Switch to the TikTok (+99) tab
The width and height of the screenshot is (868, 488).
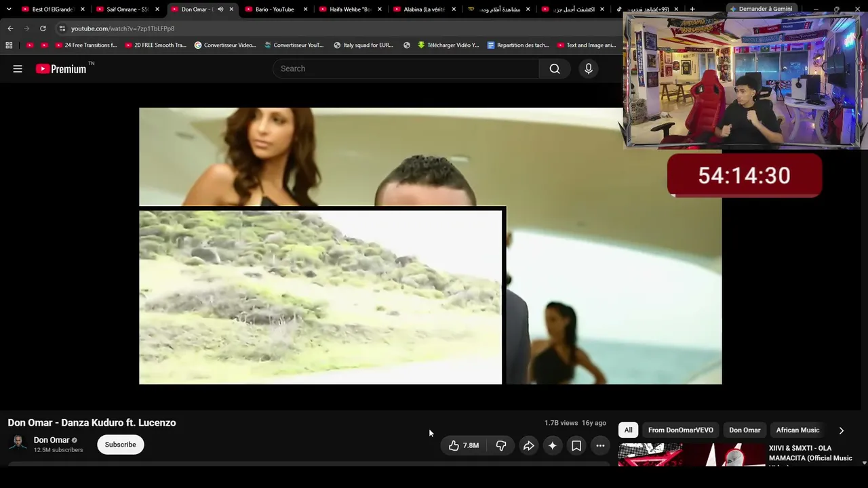pyautogui.click(x=648, y=9)
